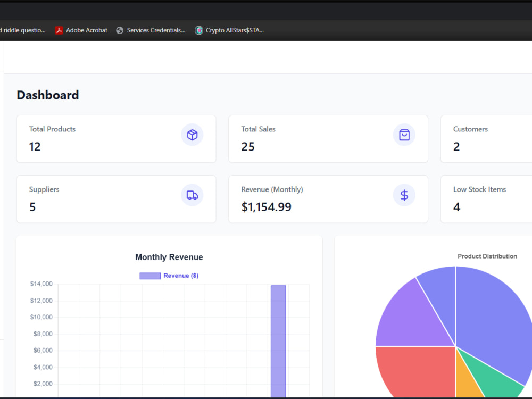Click the $1,154.99 revenue value

267,207
